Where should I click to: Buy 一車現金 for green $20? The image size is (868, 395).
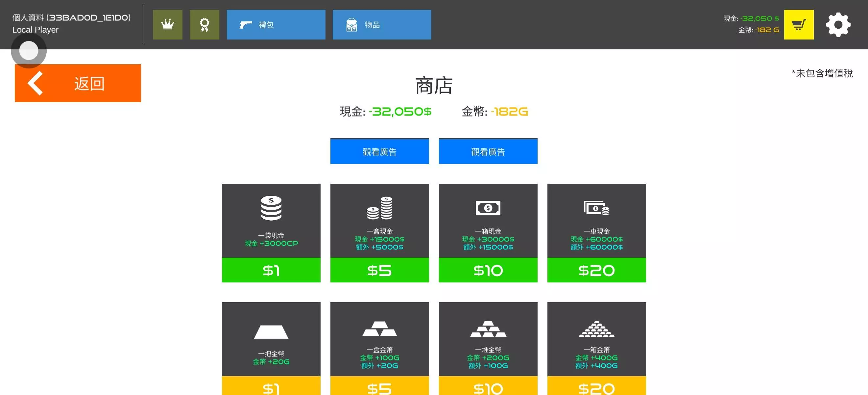pos(596,270)
